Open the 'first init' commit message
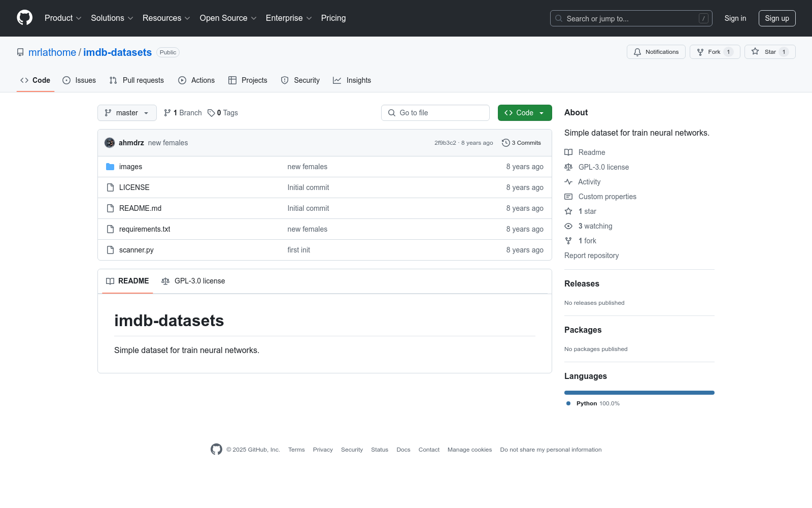The width and height of the screenshot is (812, 508). click(x=299, y=250)
